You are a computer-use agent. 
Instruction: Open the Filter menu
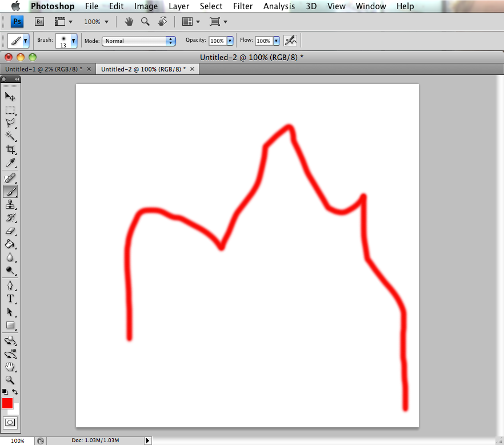click(243, 6)
